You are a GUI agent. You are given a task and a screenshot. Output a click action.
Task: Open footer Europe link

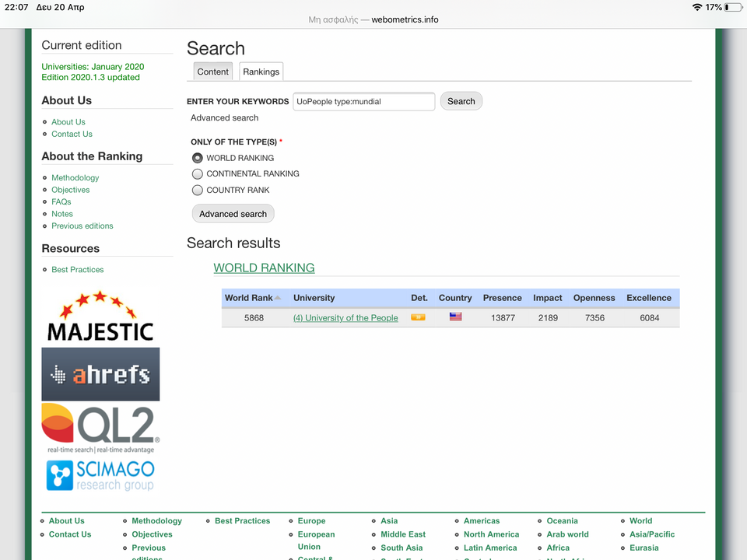(311, 521)
